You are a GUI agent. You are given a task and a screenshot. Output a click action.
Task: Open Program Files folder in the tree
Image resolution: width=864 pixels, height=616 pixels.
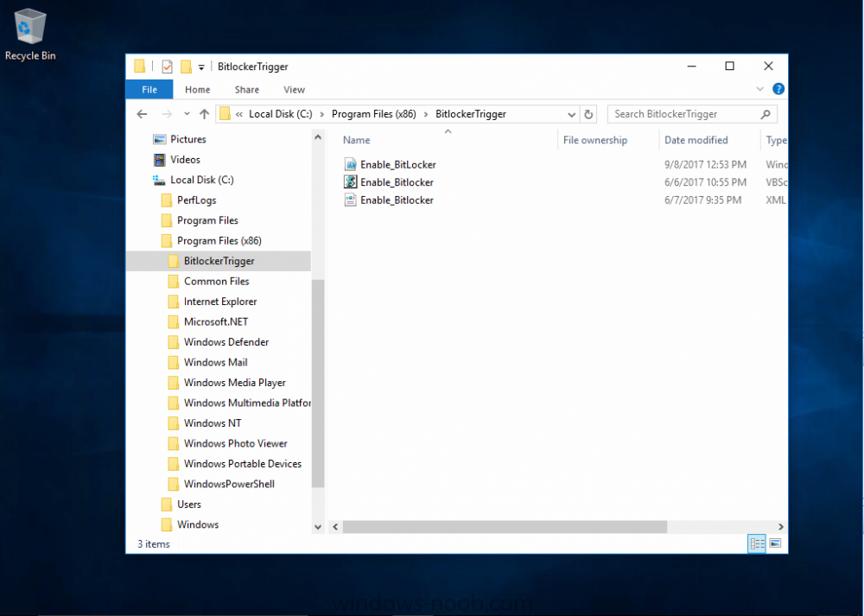[207, 220]
